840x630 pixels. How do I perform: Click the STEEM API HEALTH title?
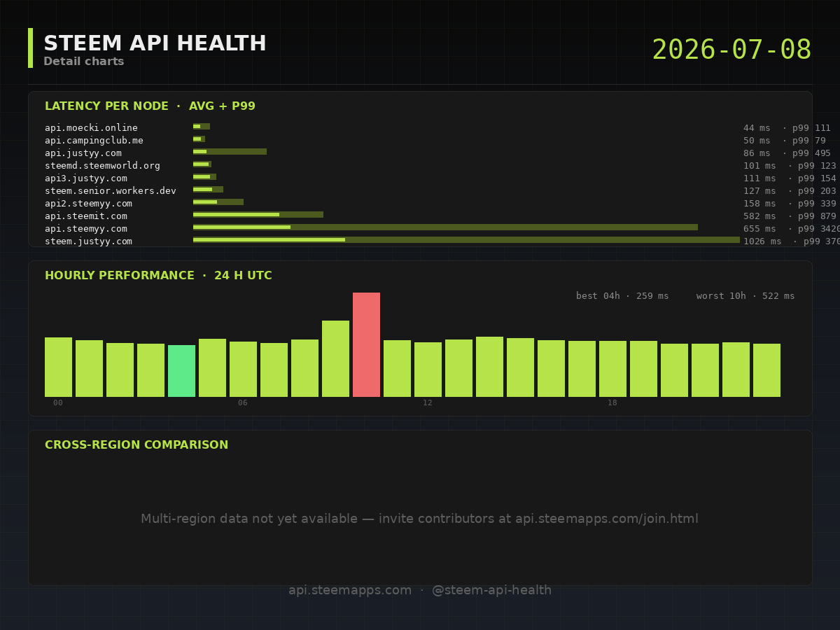click(x=155, y=43)
